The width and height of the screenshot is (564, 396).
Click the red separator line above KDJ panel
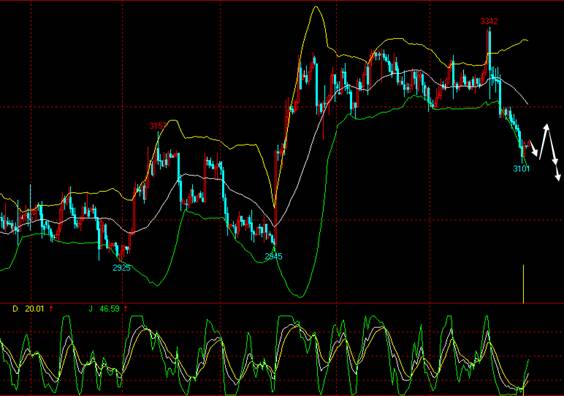pyautogui.click(x=282, y=303)
